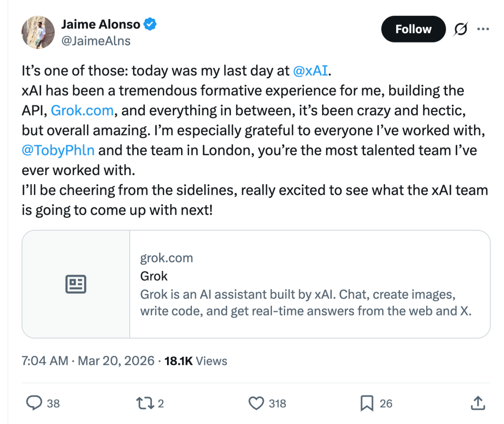This screenshot has width=504, height=424.
Task: Open the three-dot more options menu
Action: (483, 29)
